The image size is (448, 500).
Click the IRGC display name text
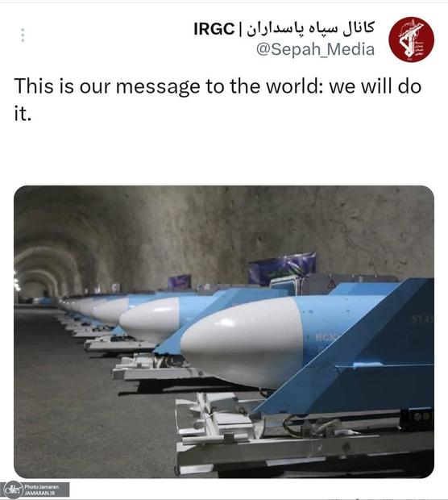[x=214, y=29]
